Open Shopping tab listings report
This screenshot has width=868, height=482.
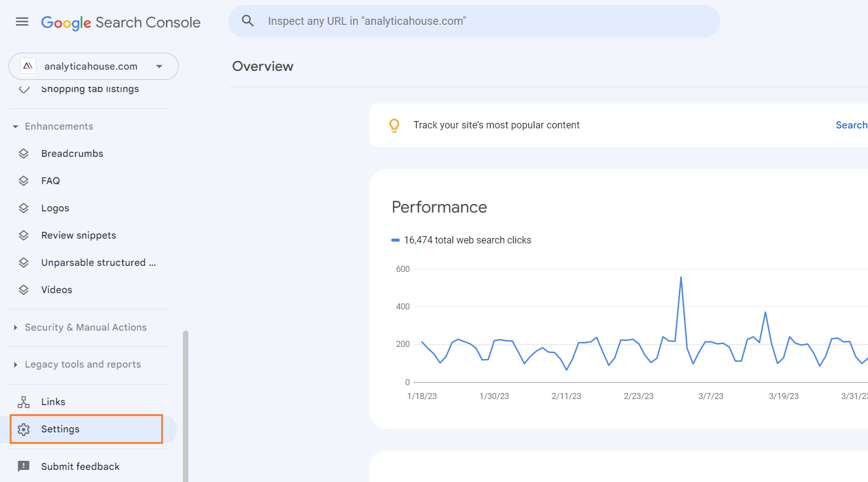pos(90,89)
